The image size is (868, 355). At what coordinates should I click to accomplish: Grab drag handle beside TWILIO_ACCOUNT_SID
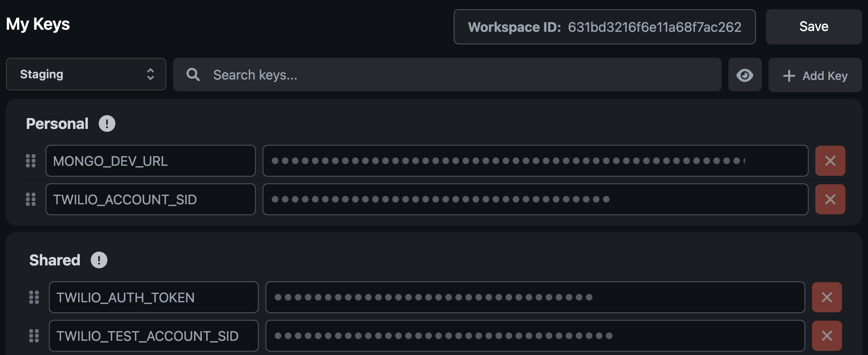point(31,199)
